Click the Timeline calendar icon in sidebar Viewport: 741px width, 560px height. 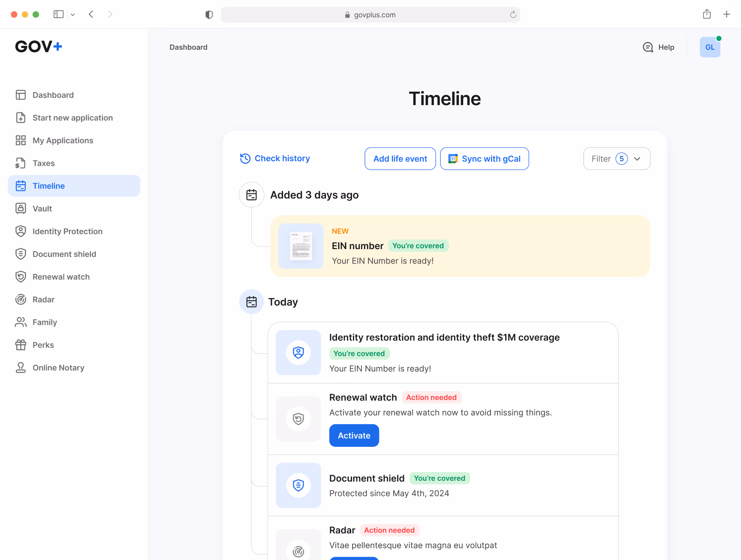click(x=21, y=186)
